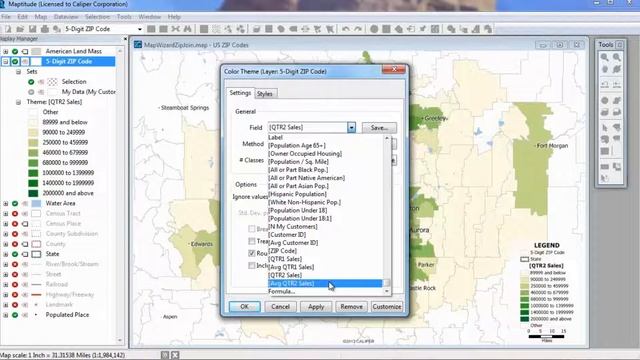This screenshot has width=640, height=360.
Task: Open the 5-Digit ZIP Code layer dropdown in toolbar
Action: point(140,29)
